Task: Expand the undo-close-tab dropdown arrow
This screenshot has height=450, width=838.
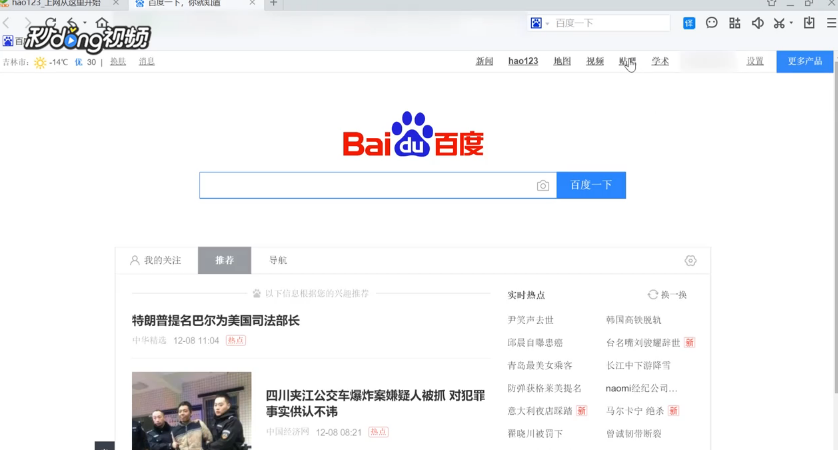Action: pyautogui.click(x=85, y=23)
